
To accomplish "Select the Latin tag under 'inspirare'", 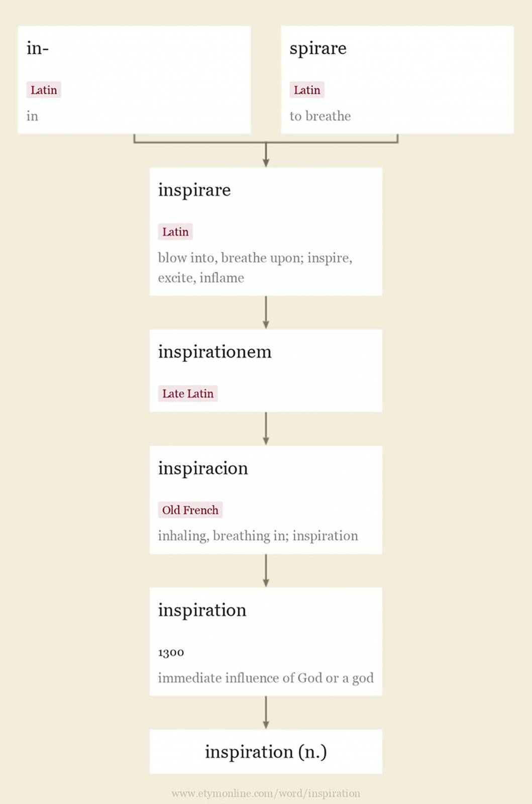I will (175, 232).
